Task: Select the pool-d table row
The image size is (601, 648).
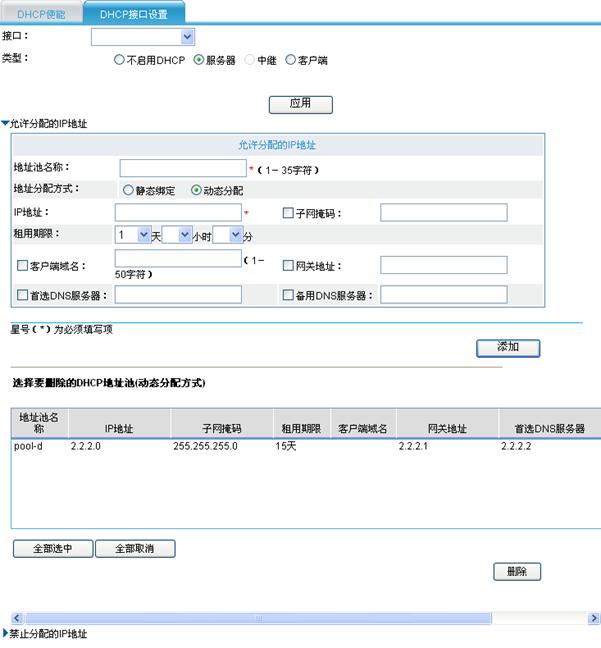Action: [x=306, y=446]
